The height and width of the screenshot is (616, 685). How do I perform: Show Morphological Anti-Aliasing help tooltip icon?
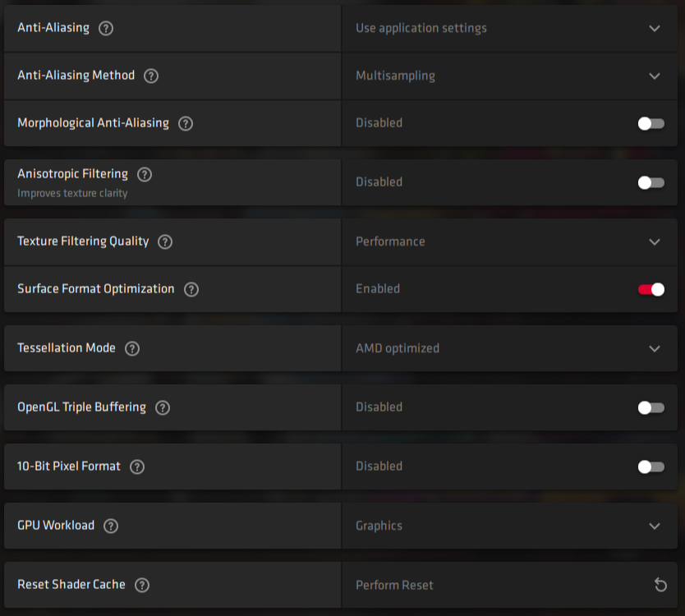[186, 123]
